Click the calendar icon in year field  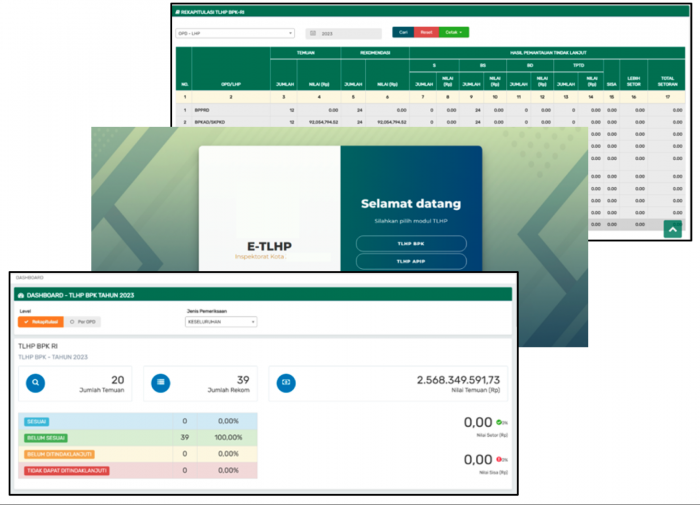[313, 33]
